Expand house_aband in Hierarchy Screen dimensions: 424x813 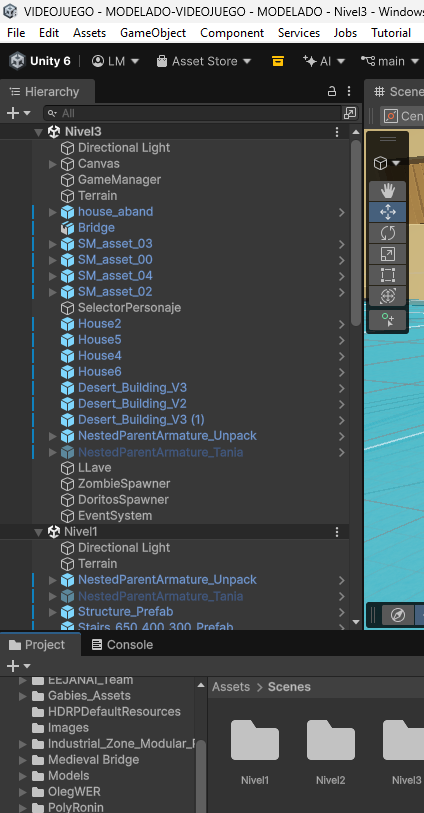(52, 212)
